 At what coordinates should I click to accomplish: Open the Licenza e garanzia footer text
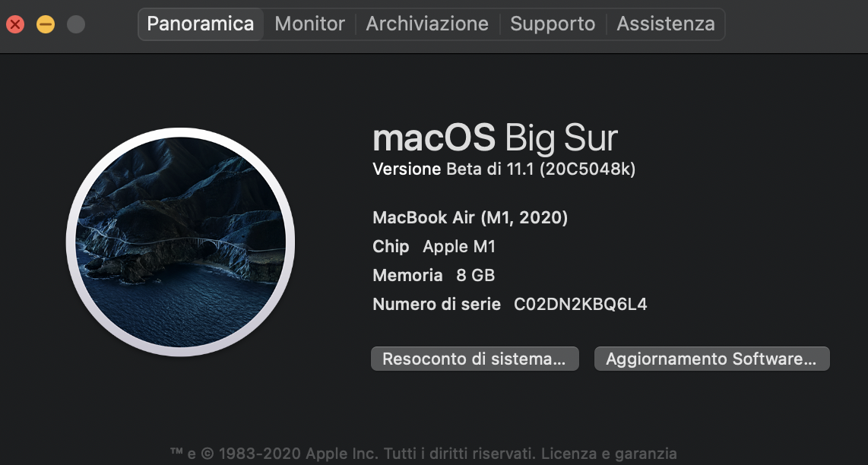pos(608,454)
